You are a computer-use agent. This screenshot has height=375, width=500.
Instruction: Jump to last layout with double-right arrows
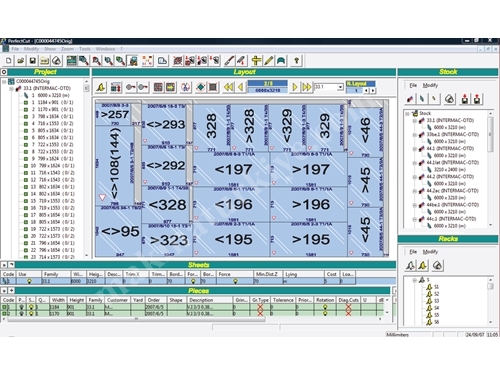(307, 87)
